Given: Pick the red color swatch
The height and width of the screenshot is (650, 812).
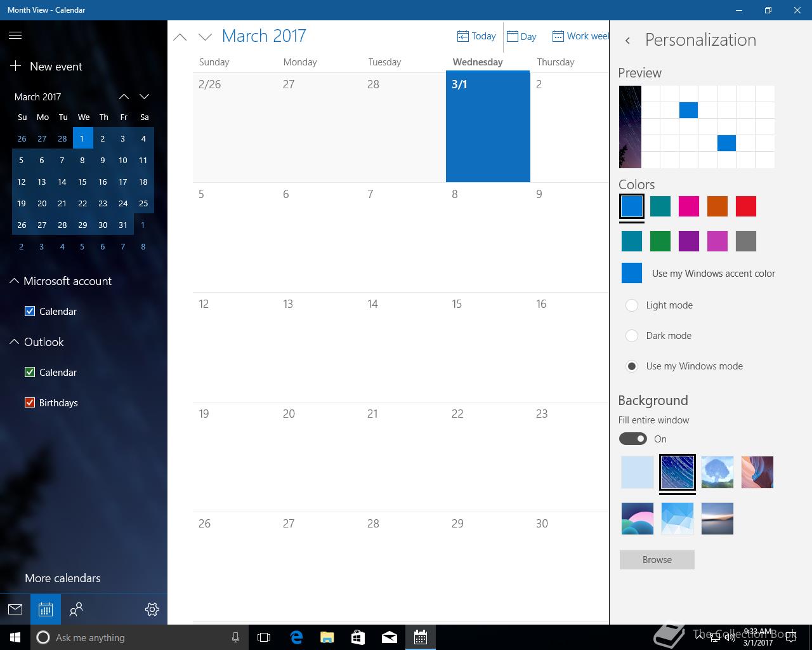Looking at the screenshot, I should pos(746,206).
